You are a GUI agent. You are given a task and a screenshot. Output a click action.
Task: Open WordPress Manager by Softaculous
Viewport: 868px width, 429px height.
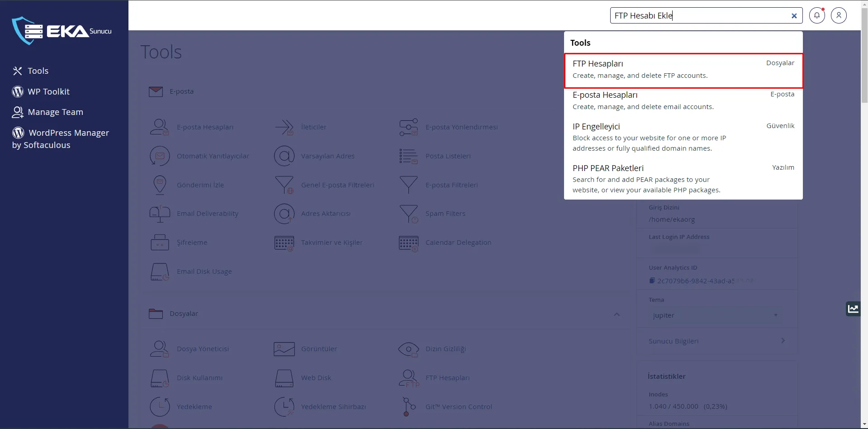point(60,138)
